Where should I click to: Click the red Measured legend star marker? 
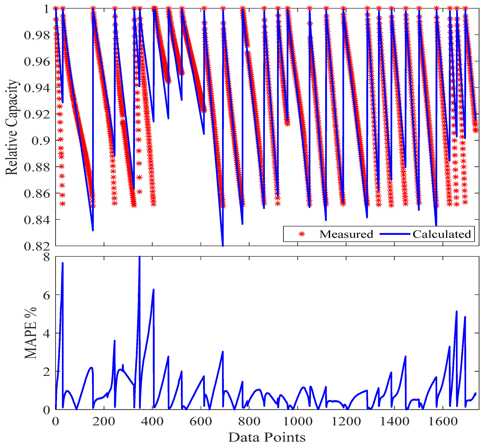click(x=301, y=234)
